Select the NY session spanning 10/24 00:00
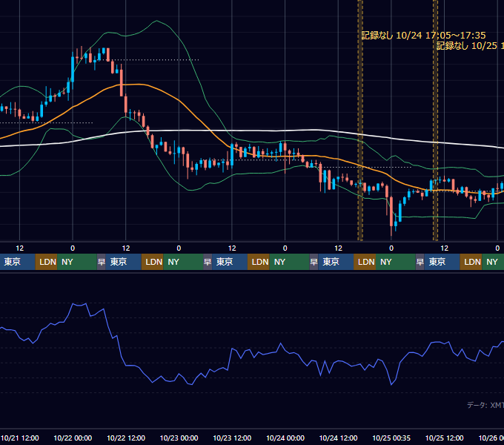The image size is (504, 445). coord(289,262)
